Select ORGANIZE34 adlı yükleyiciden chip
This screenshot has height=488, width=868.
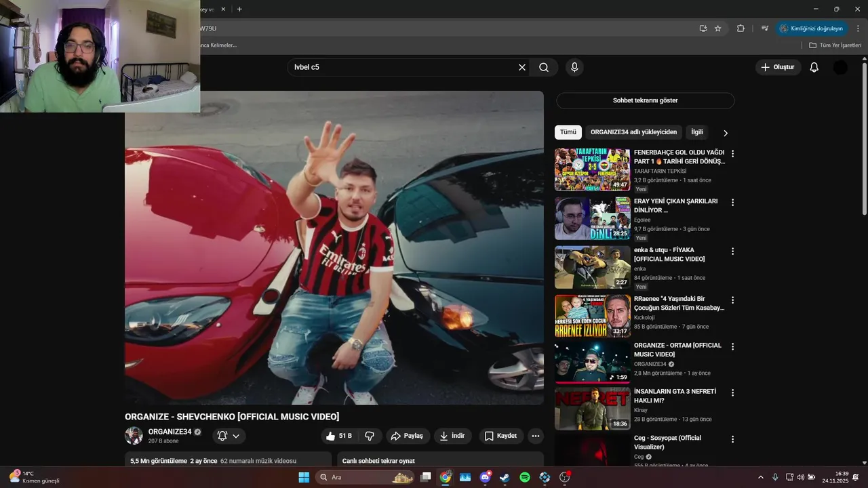pyautogui.click(x=633, y=132)
